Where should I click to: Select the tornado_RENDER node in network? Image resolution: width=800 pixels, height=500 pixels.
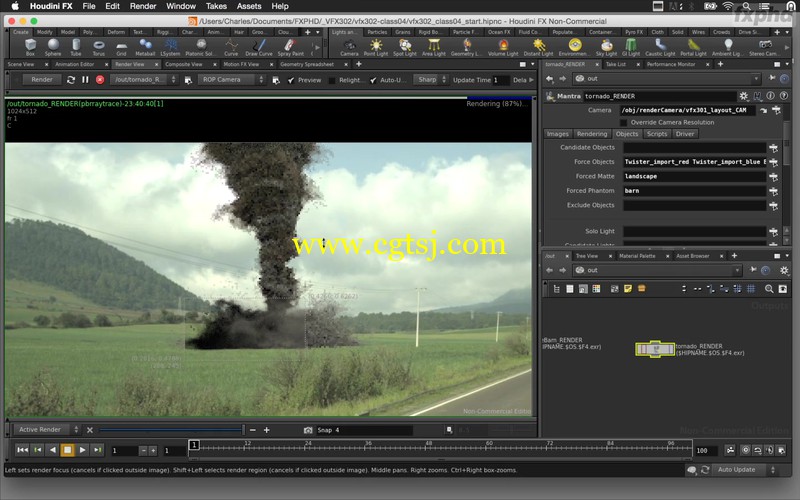[x=655, y=349]
